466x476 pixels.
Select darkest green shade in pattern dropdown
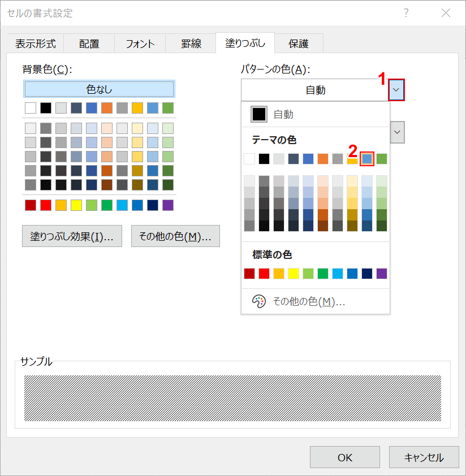(x=382, y=226)
